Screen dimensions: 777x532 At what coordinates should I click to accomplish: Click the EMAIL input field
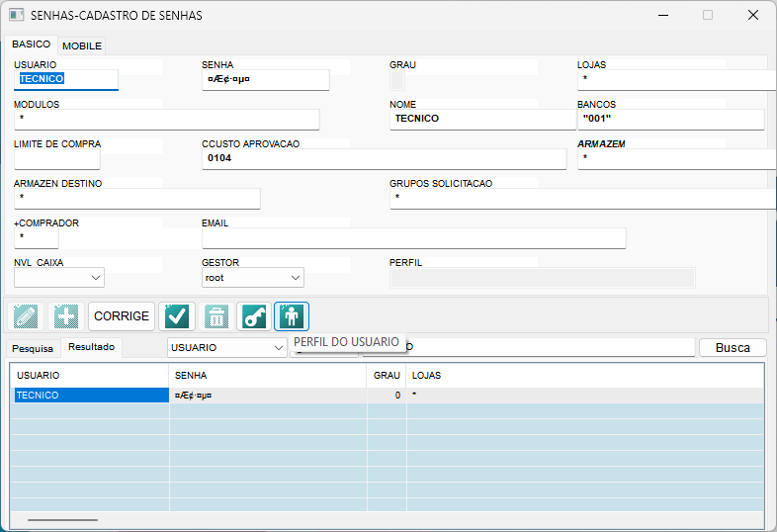[x=413, y=238]
